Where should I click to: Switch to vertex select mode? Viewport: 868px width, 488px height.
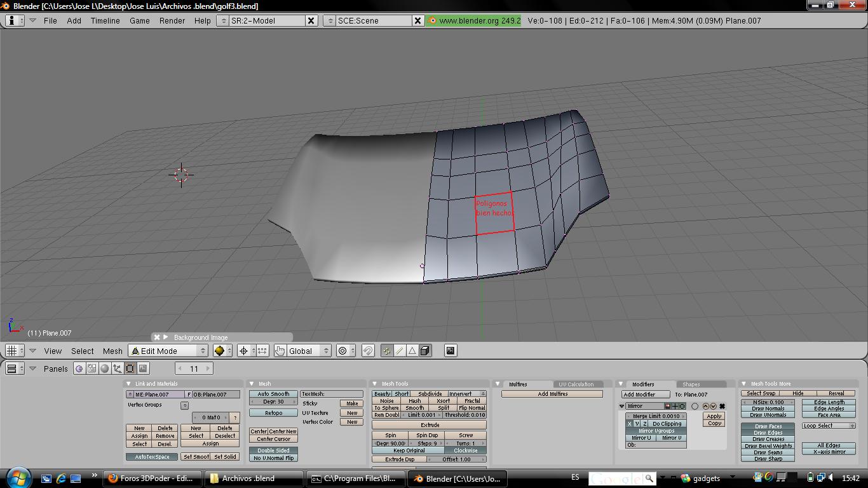tap(386, 351)
